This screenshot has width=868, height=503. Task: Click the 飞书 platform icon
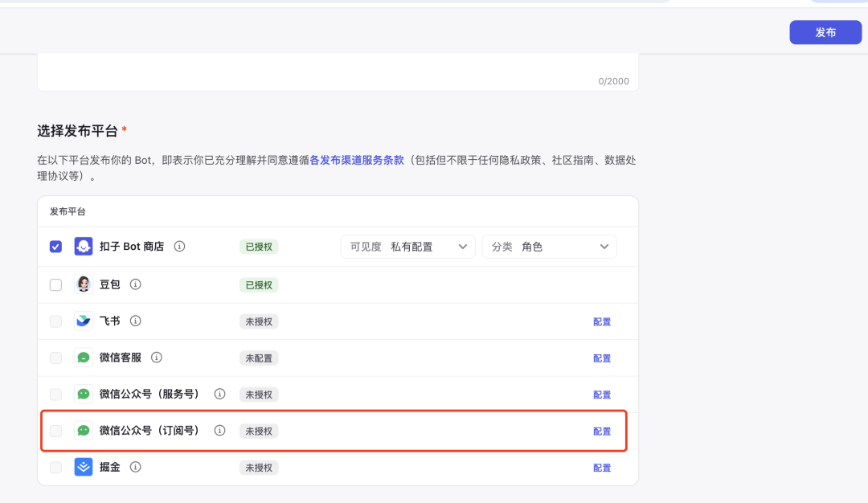[84, 321]
